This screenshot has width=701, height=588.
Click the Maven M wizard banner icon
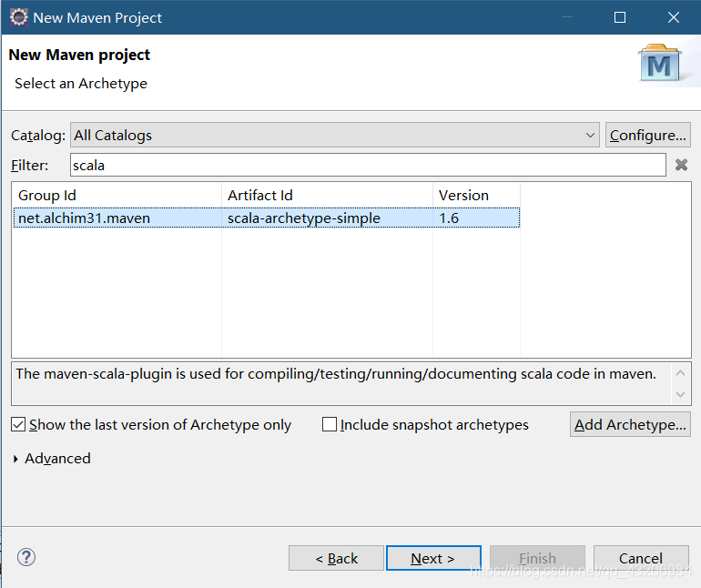pos(660,63)
